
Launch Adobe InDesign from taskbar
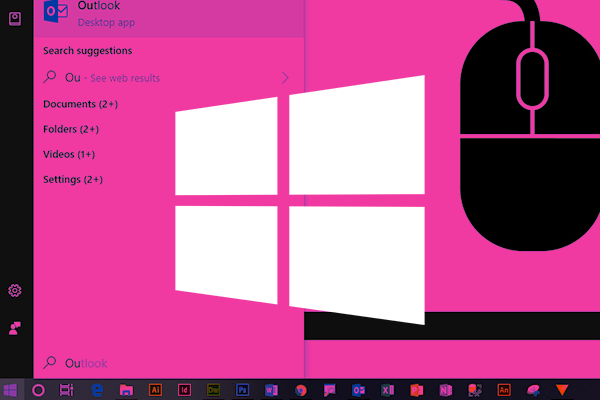pyautogui.click(x=184, y=390)
